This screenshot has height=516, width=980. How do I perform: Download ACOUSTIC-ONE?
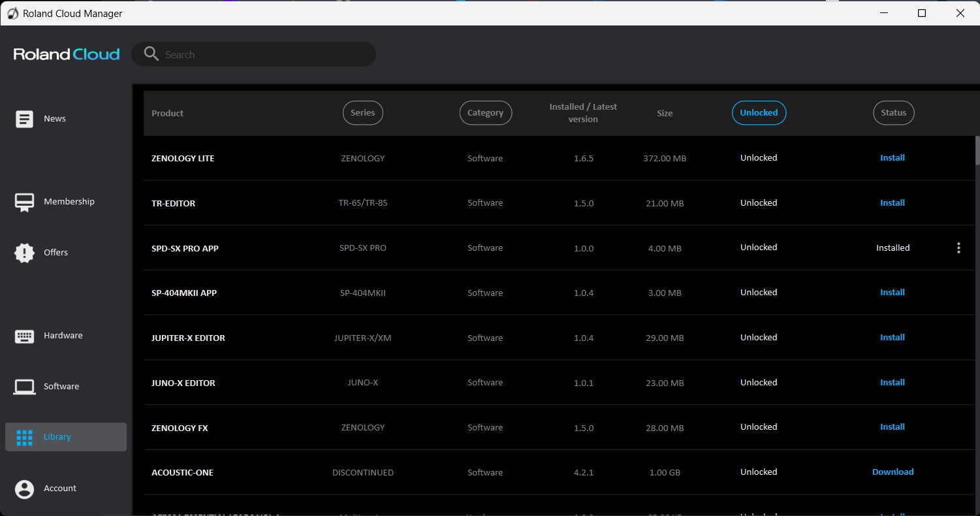tap(893, 472)
